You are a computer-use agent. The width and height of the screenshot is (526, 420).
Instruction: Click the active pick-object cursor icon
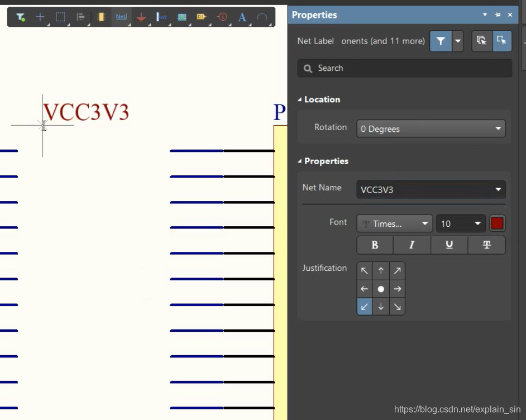[502, 41]
